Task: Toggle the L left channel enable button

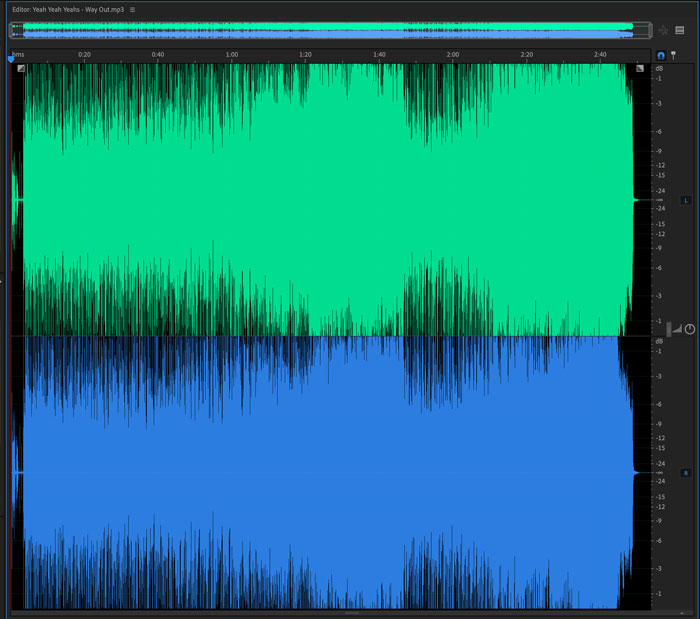Action: tap(686, 200)
